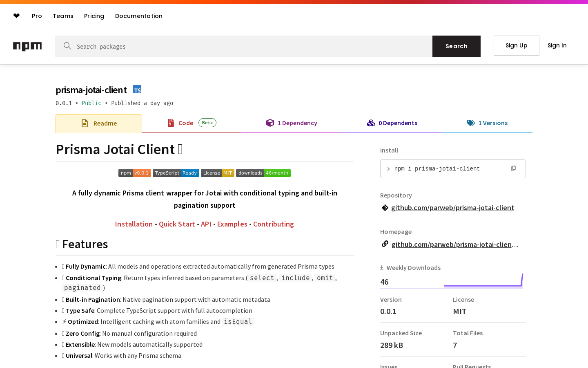Click the homepage chain link icon
This screenshot has width=588, height=368.
coord(385,244)
